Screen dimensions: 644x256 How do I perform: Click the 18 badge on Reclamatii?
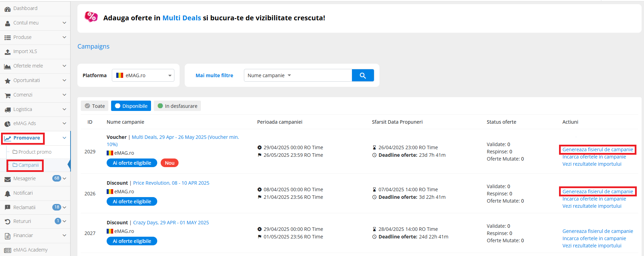(x=57, y=207)
